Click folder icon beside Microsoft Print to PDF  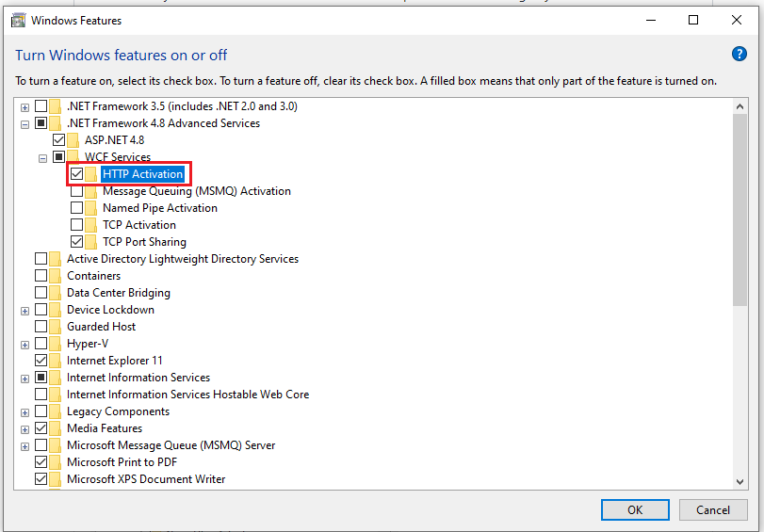55,462
